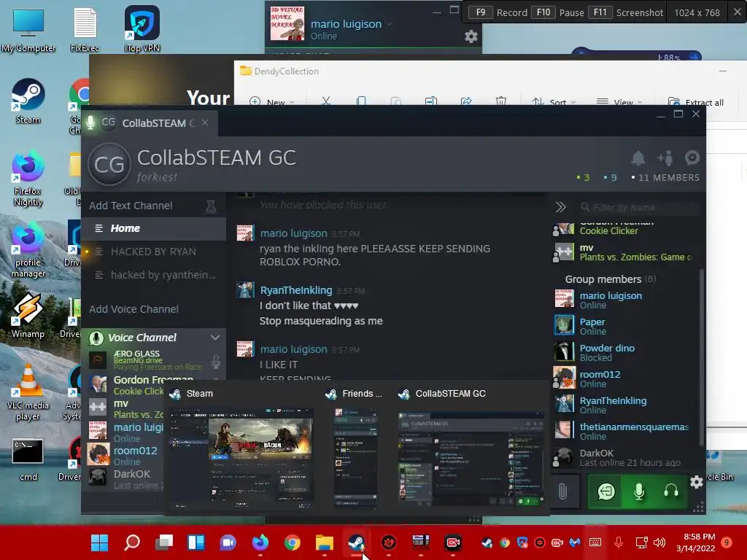Toggle microphone mute in voice controls

639,491
